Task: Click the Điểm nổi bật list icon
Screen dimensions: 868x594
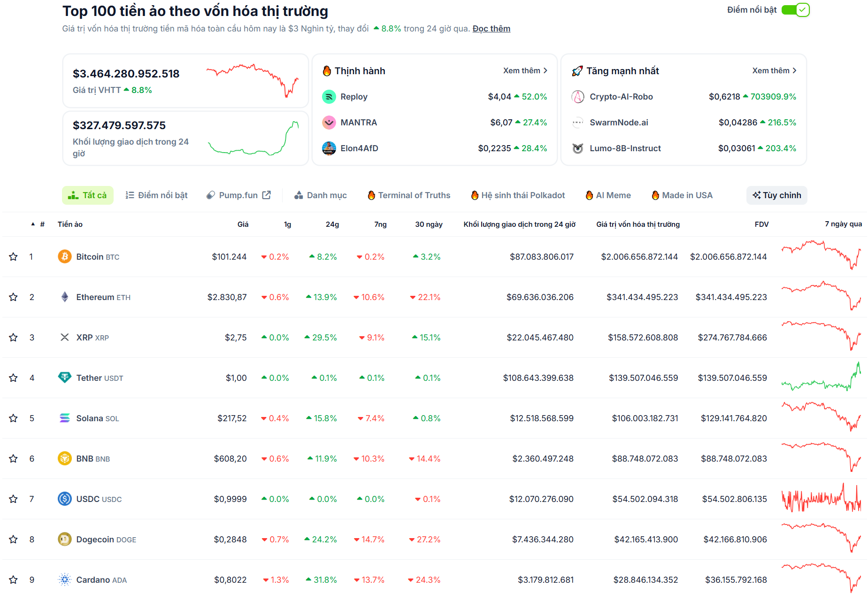Action: coord(130,195)
